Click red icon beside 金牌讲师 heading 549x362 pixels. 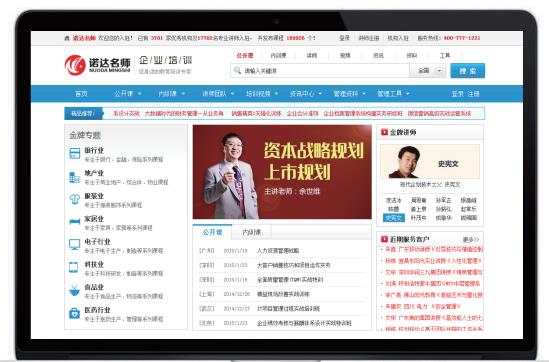[x=384, y=132]
